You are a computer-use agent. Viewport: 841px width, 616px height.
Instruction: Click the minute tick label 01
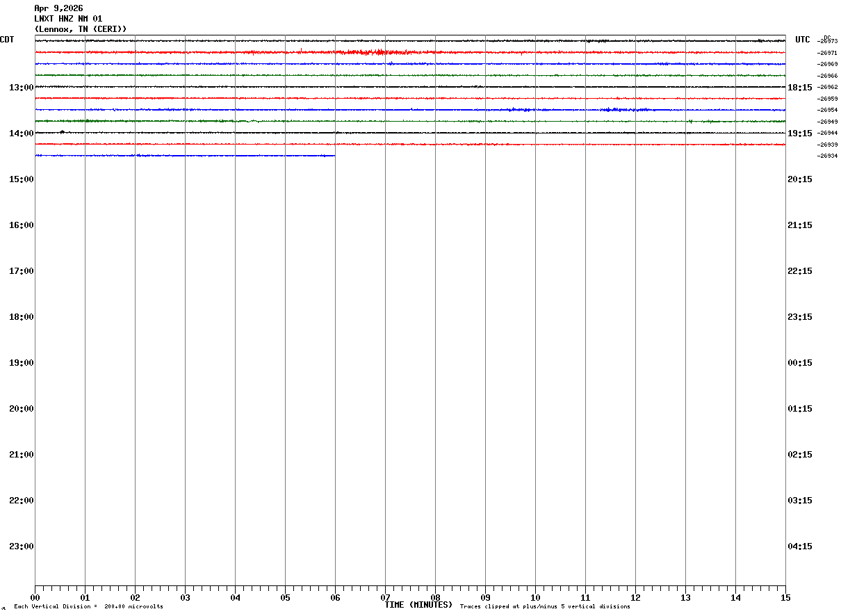[85, 598]
